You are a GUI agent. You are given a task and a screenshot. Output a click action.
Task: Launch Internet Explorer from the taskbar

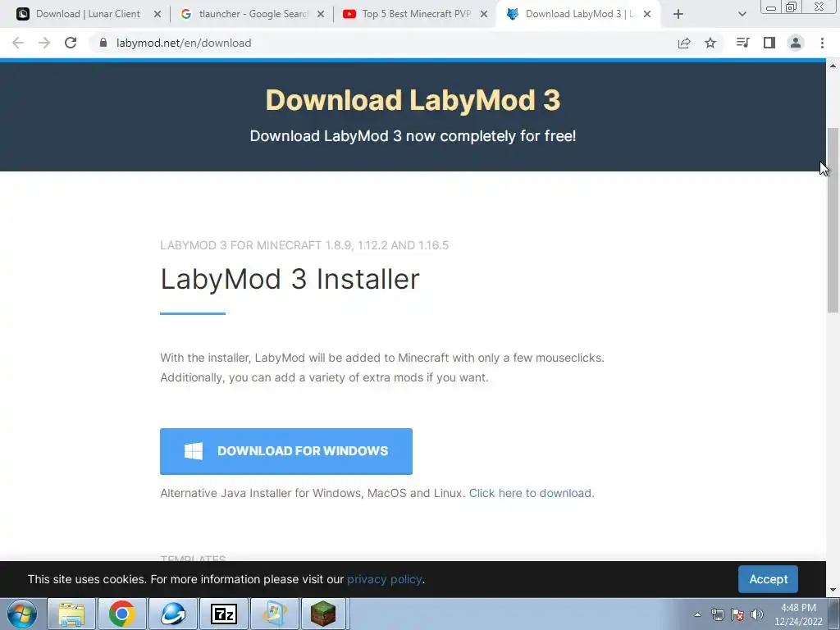[172, 614]
